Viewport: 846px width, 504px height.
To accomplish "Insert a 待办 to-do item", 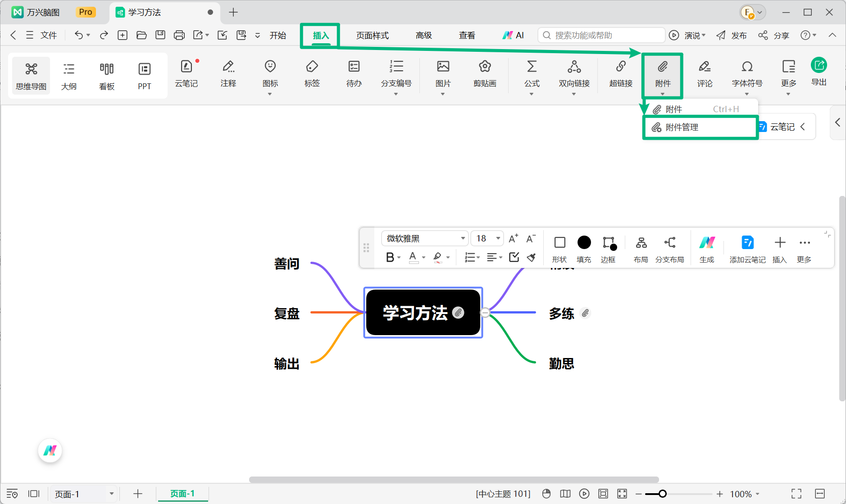I will pos(354,74).
